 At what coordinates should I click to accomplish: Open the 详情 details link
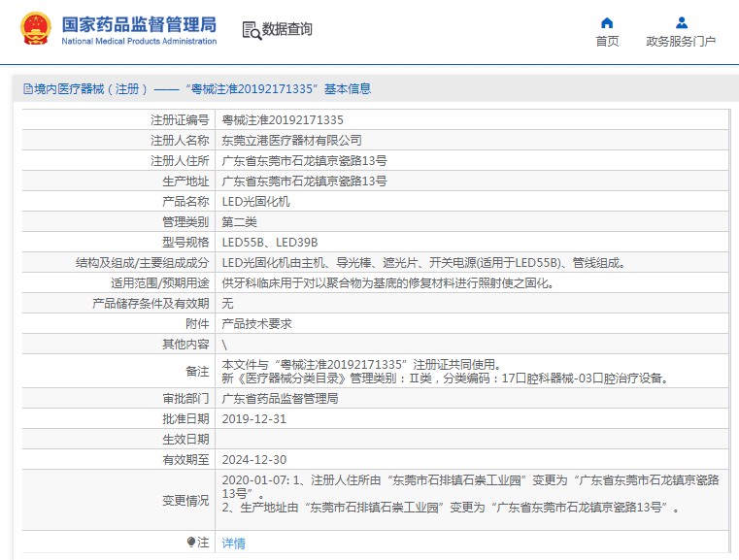[233, 544]
